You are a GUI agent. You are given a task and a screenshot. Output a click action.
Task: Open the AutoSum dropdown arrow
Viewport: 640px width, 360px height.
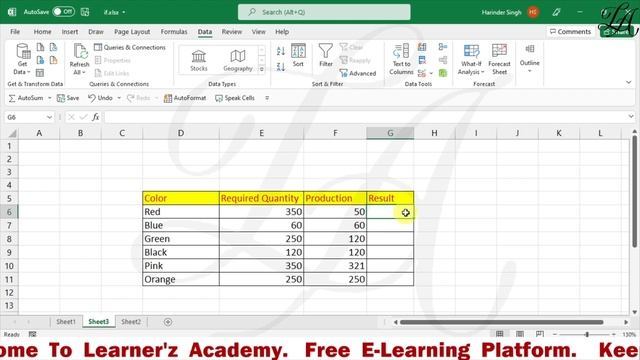[49, 98]
